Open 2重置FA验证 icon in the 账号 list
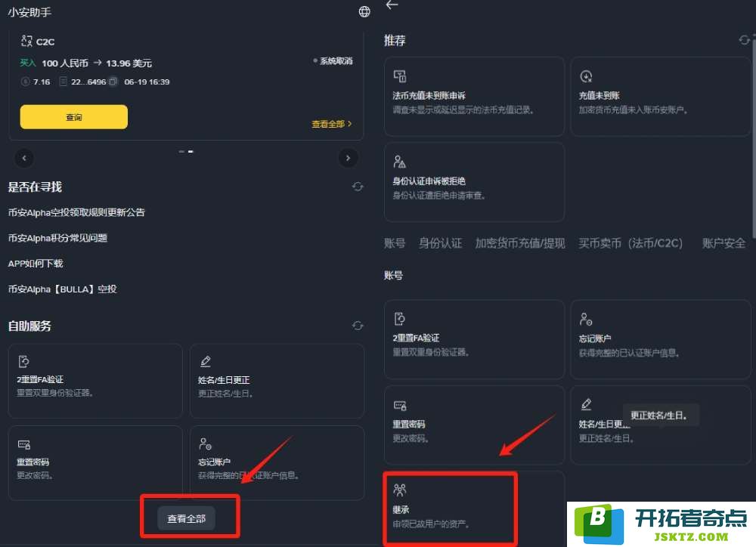Image resolution: width=756 pixels, height=547 pixels. pos(400,319)
